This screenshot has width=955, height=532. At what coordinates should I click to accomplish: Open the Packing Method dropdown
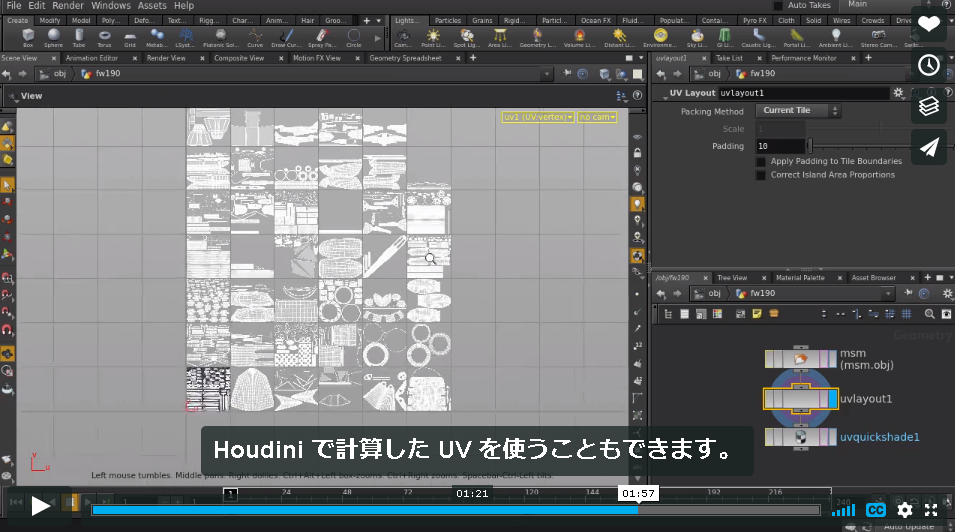pyautogui.click(x=798, y=110)
